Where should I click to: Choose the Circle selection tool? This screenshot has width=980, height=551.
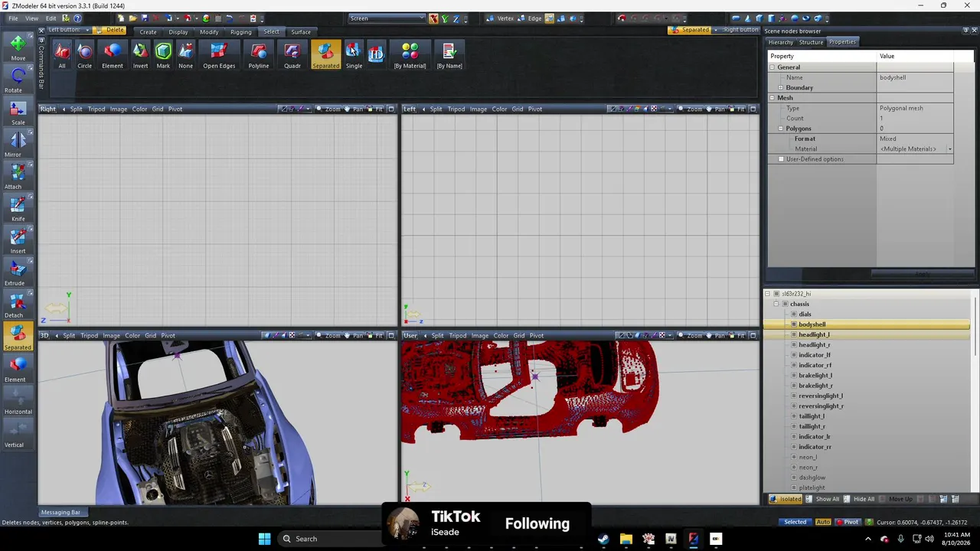point(85,55)
